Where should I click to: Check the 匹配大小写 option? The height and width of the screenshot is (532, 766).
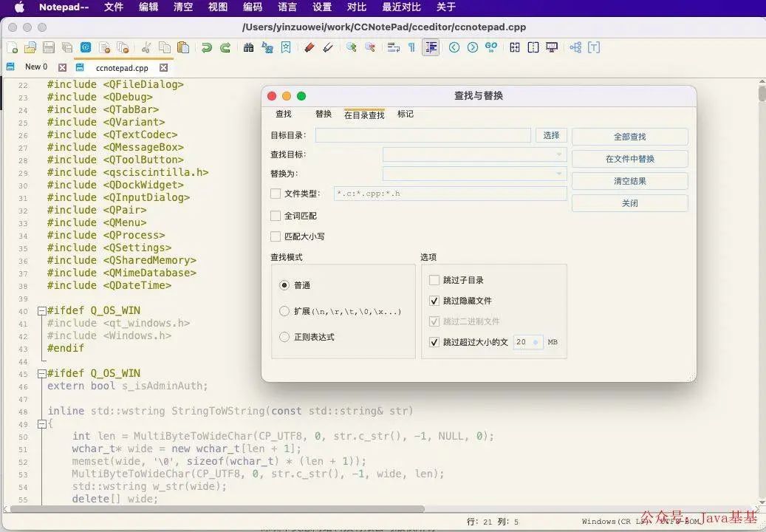(x=276, y=236)
